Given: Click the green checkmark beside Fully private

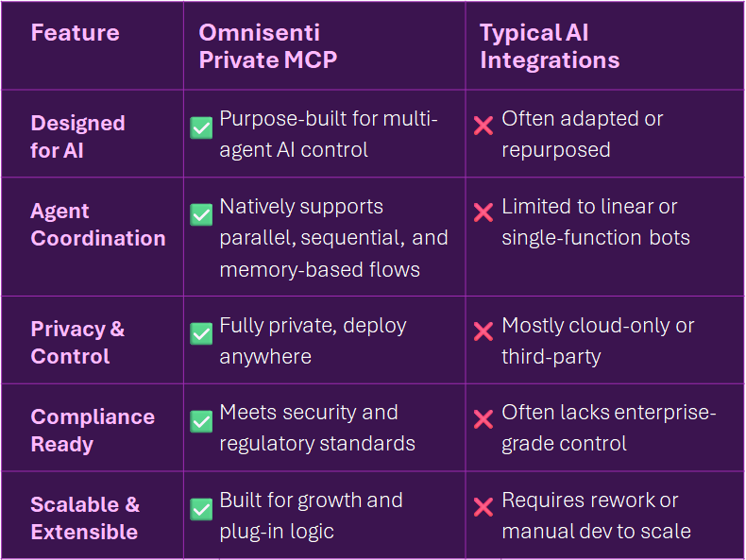Looking at the screenshot, I should 201,333.
